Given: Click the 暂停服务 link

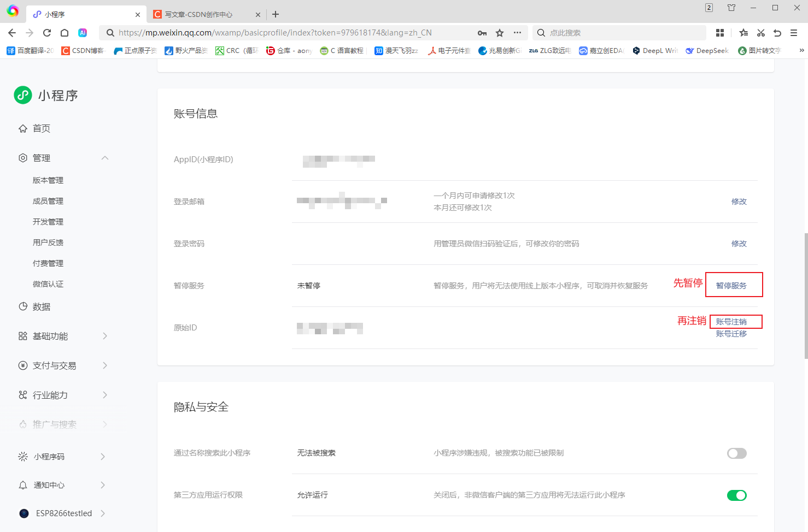Looking at the screenshot, I should pyautogui.click(x=731, y=286).
